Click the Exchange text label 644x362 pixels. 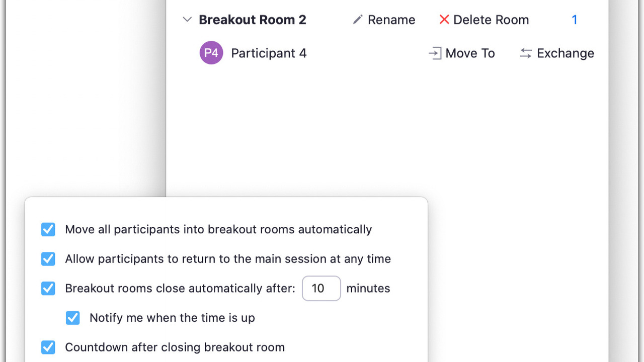(x=565, y=53)
